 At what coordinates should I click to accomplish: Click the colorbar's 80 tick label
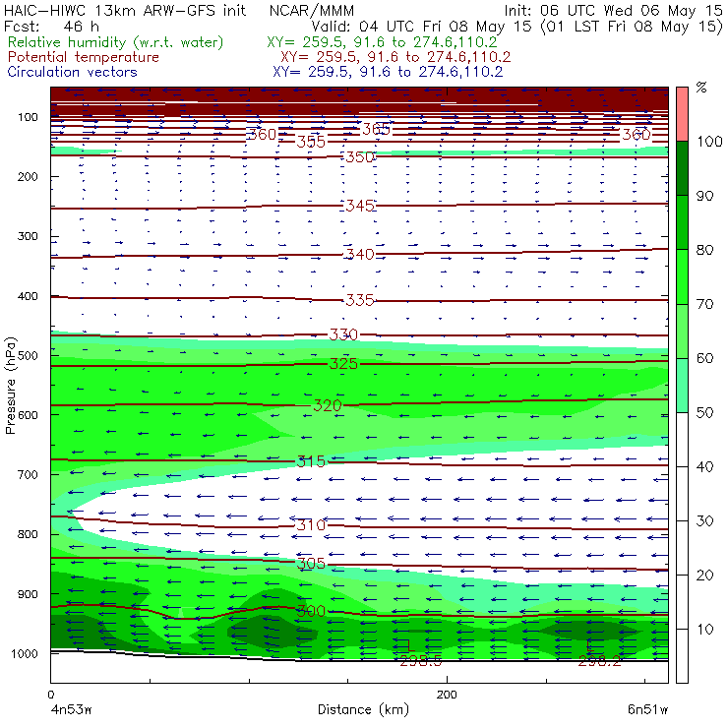pos(704,250)
